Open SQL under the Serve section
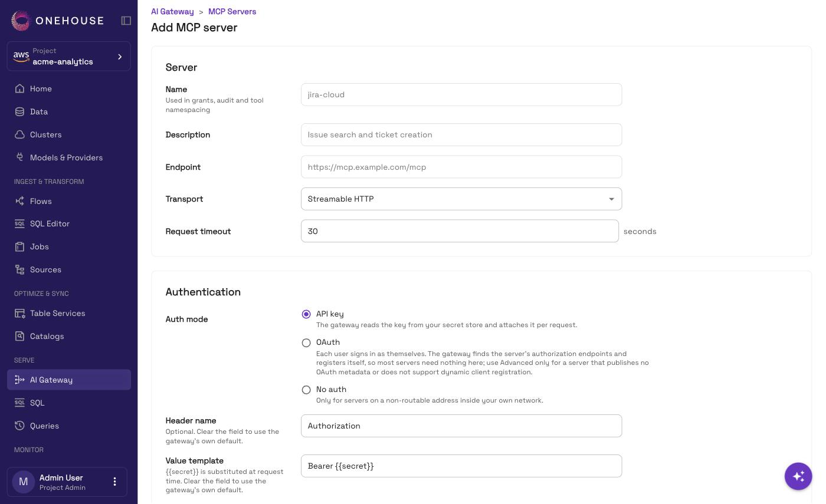The width and height of the screenshot is (826, 504). click(69, 403)
